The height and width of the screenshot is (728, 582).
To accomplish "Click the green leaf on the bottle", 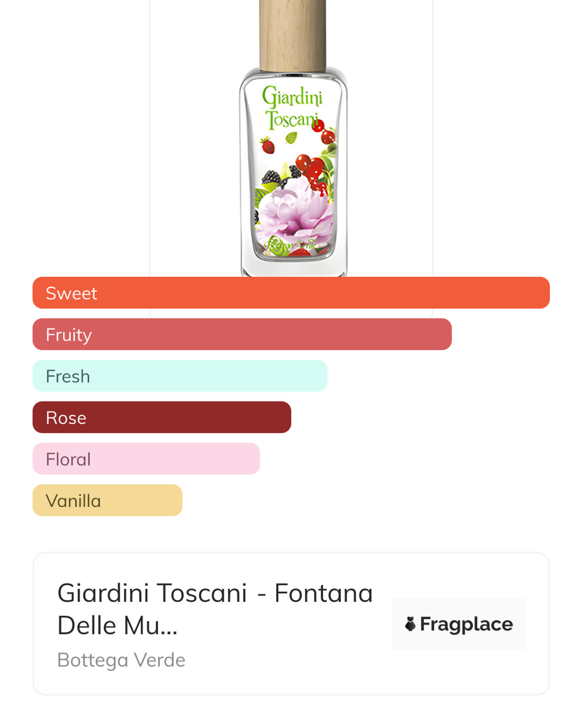I will click(291, 138).
